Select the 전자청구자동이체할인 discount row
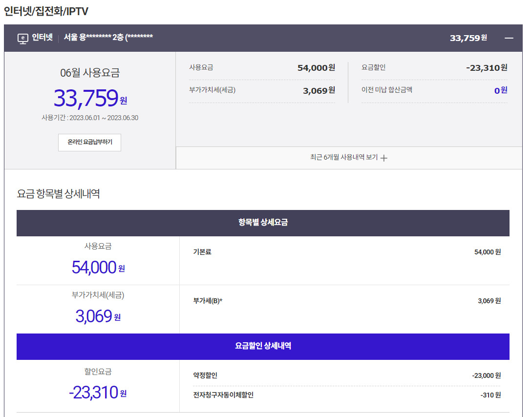The height and width of the screenshot is (417, 532). coord(223,395)
